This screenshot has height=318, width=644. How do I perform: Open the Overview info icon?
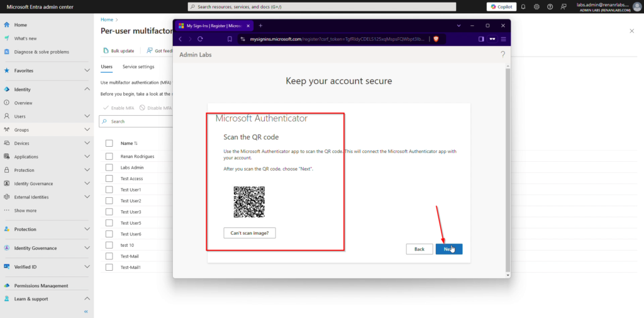click(6, 103)
